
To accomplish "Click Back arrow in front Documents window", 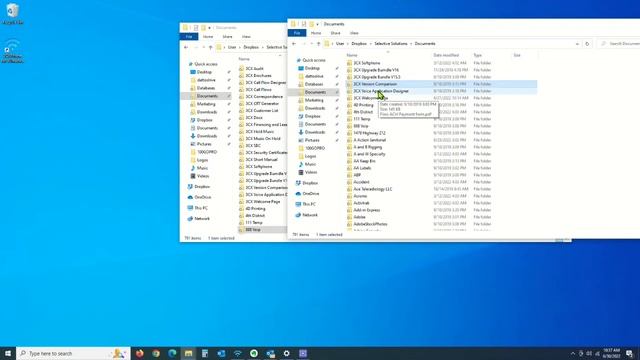I will (x=294, y=44).
